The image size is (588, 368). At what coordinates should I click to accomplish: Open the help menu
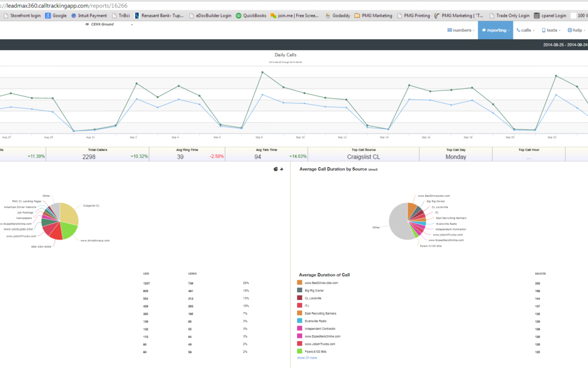[x=576, y=31]
